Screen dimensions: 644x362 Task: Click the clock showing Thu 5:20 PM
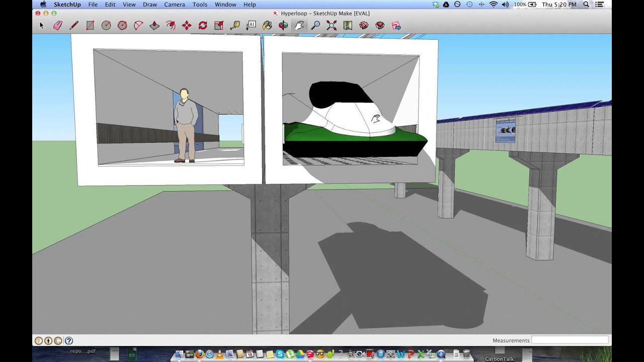559,5
